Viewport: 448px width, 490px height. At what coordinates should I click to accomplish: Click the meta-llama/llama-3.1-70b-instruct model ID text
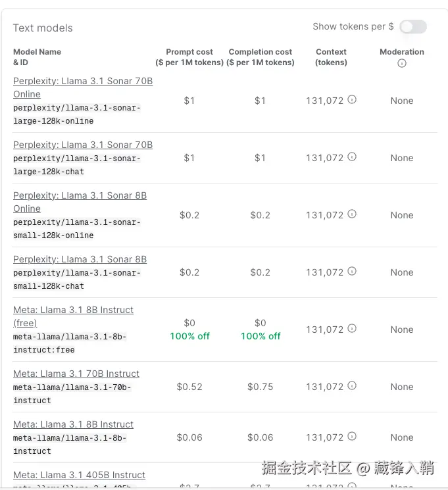pos(72,393)
